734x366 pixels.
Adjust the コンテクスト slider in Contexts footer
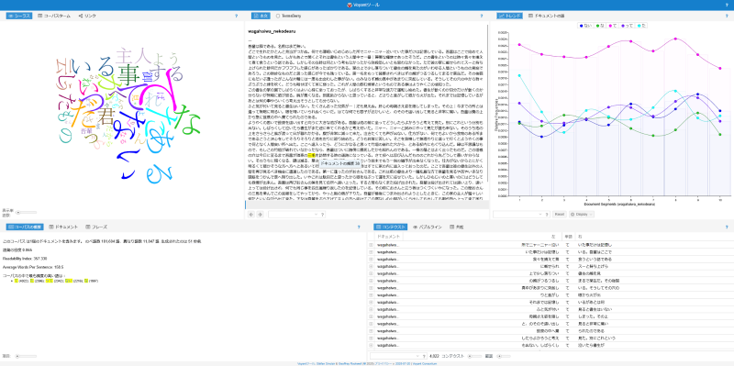476,356
